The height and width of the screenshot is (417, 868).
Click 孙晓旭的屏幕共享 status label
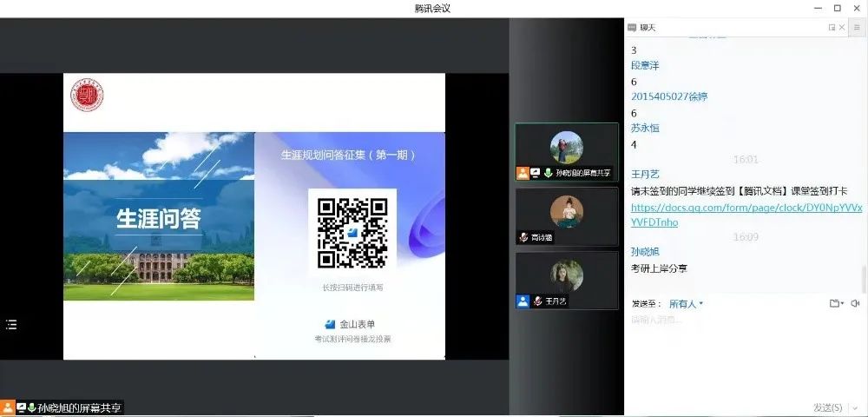click(x=79, y=408)
